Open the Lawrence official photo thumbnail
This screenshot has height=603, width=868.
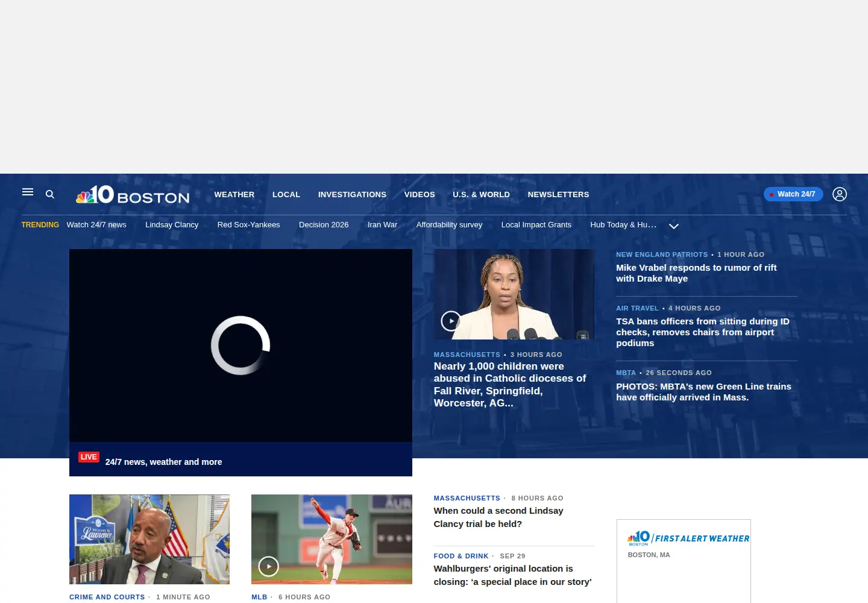(x=149, y=539)
